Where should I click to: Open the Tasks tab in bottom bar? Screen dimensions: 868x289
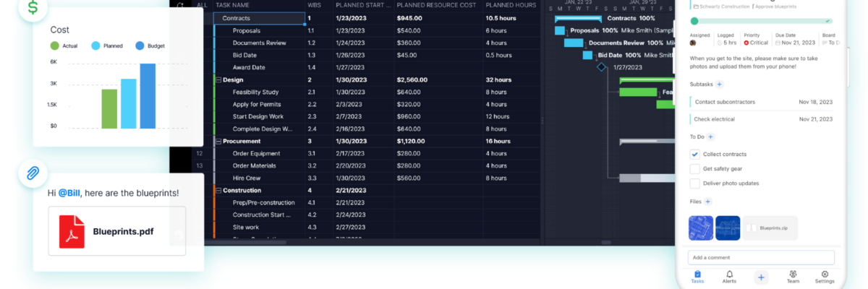click(x=697, y=277)
